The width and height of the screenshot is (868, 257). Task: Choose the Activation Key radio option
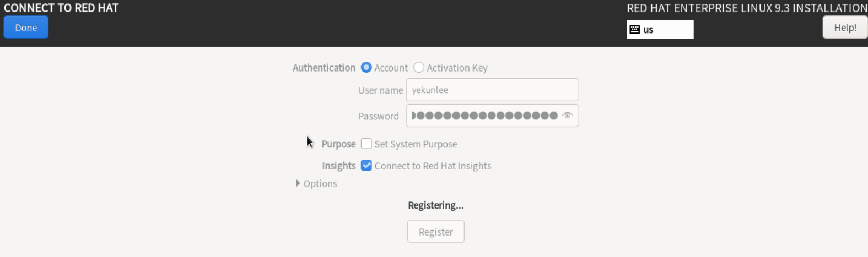pos(419,68)
